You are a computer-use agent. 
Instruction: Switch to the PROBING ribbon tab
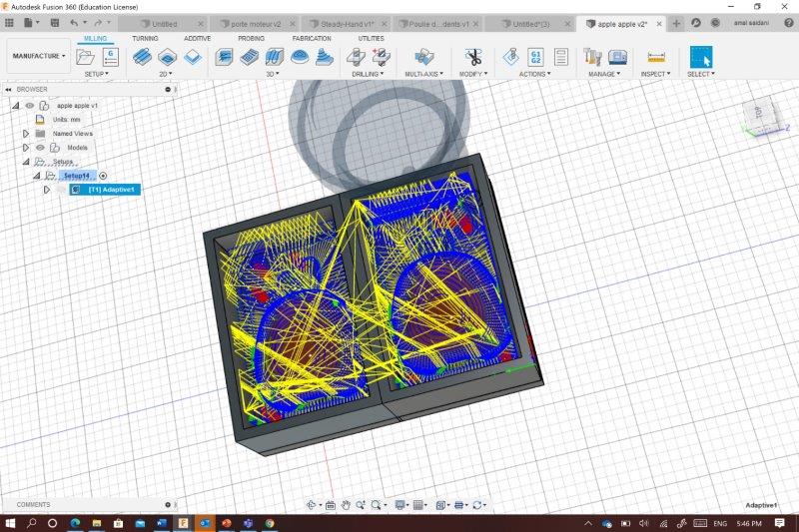click(x=252, y=38)
